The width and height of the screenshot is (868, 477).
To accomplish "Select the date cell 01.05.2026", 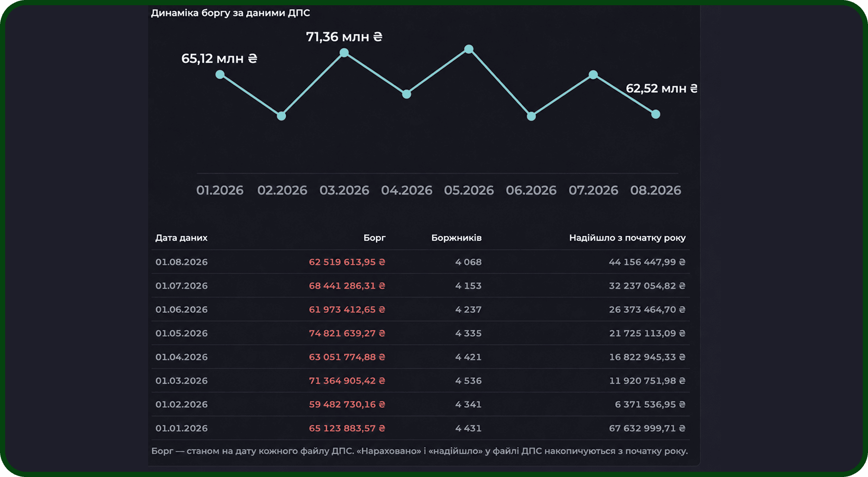I will click(181, 333).
